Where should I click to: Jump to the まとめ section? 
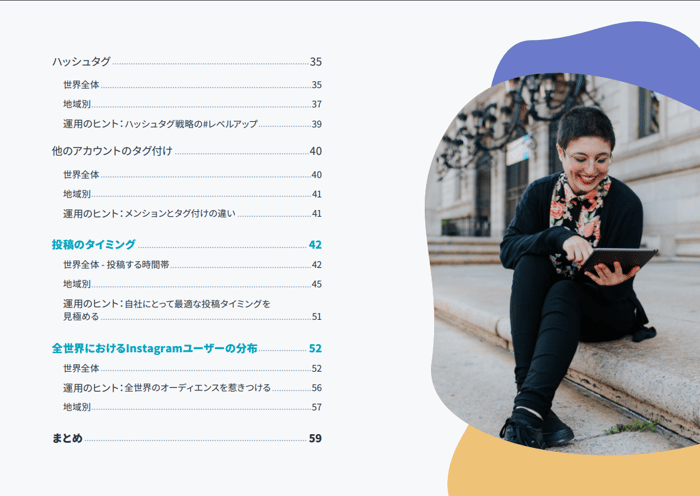click(x=187, y=438)
